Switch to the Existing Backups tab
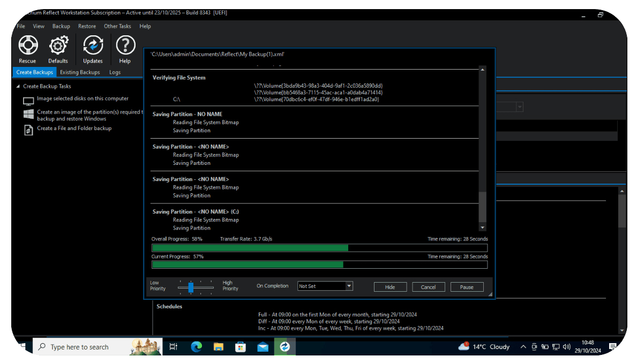This screenshot has height=364, width=637. pyautogui.click(x=80, y=72)
